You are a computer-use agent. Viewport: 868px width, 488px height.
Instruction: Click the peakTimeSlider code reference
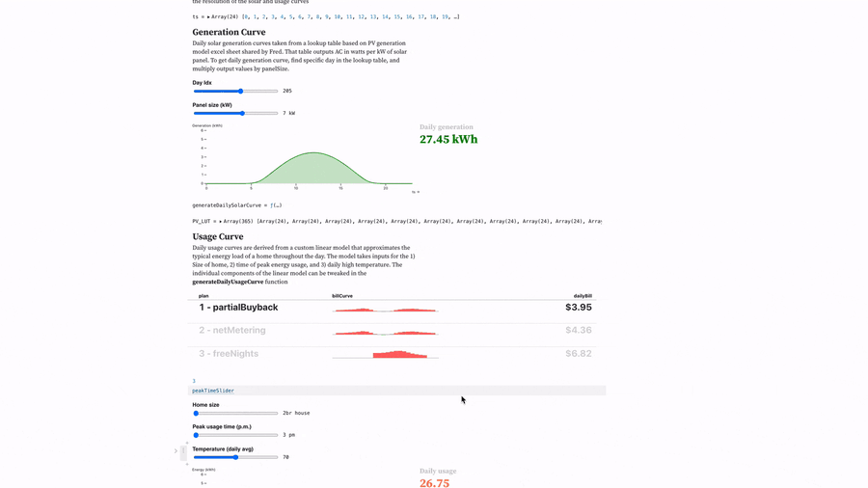coord(213,391)
